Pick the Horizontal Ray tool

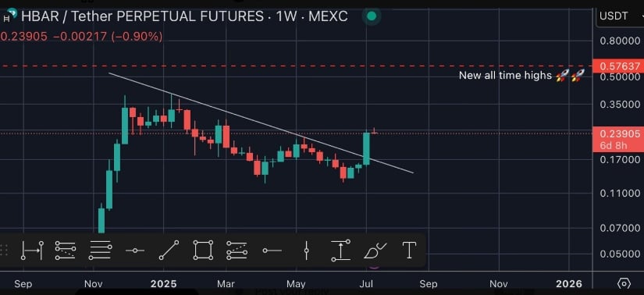[x=272, y=251]
